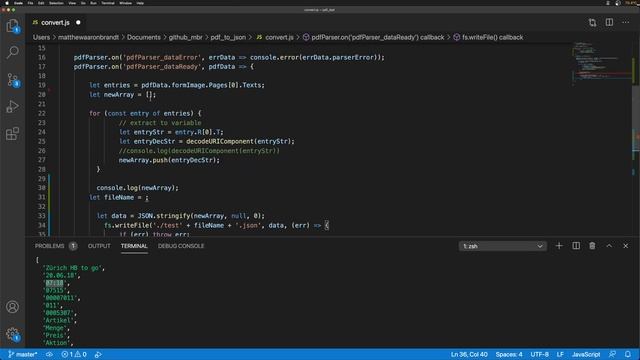This screenshot has width=640, height=360.
Task: Maximize the panel with up chevron
Action: (609, 246)
